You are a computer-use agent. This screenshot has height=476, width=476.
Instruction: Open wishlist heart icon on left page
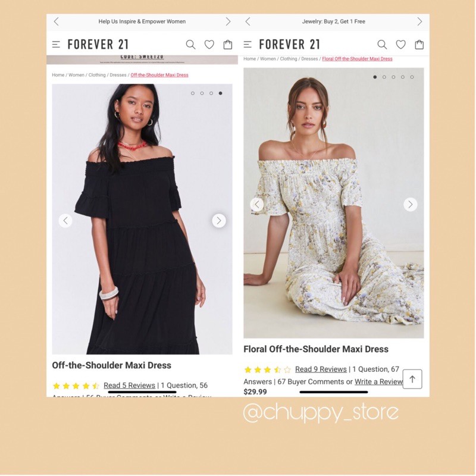(x=209, y=45)
